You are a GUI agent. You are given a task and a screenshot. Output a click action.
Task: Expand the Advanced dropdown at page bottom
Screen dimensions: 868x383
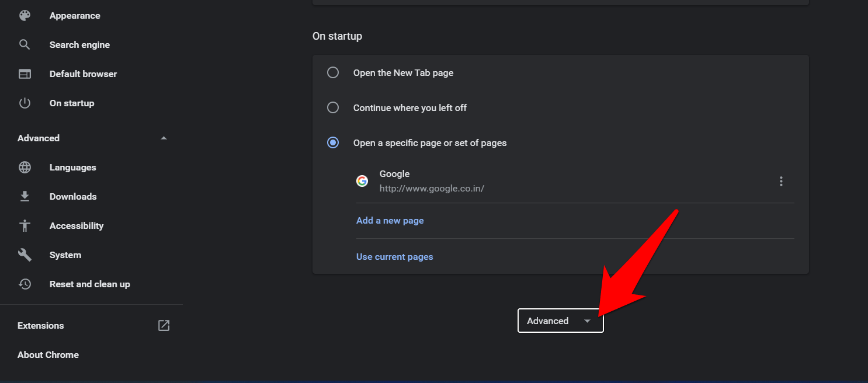pyautogui.click(x=560, y=321)
